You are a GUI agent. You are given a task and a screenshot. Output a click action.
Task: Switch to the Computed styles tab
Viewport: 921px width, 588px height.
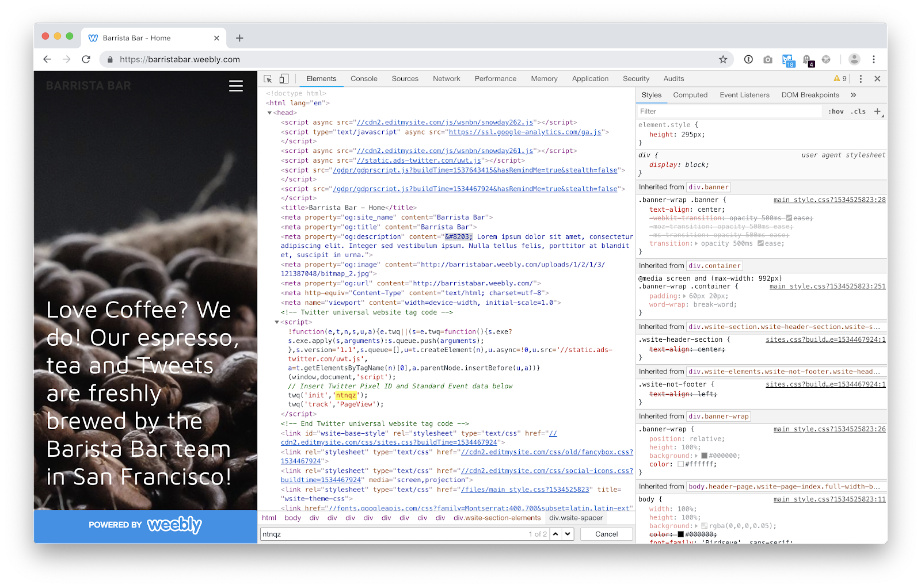coord(690,95)
